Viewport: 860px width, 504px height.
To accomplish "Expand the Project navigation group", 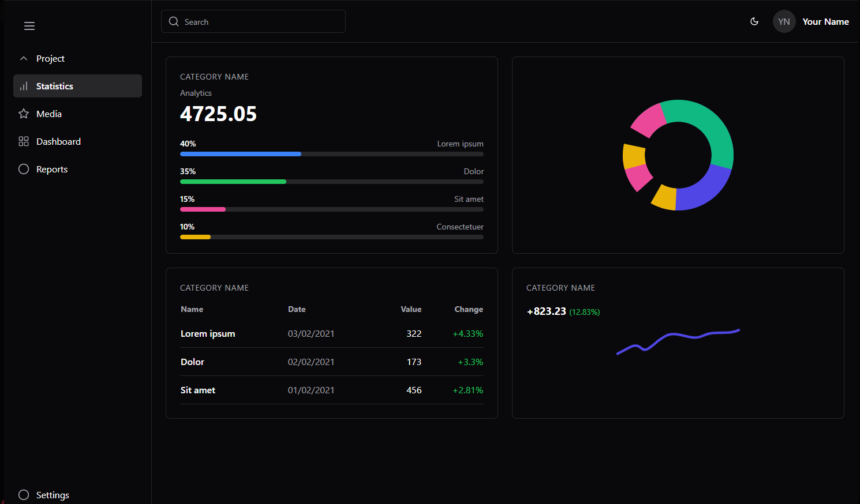I will tap(50, 58).
